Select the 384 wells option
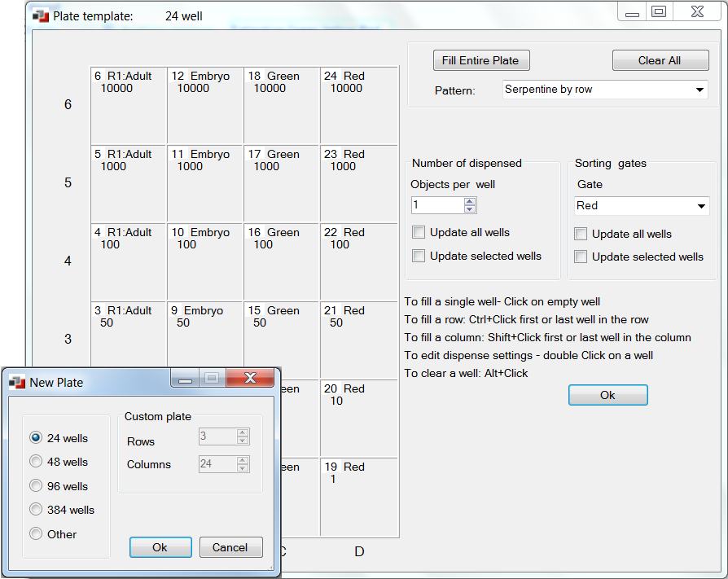 coord(35,510)
